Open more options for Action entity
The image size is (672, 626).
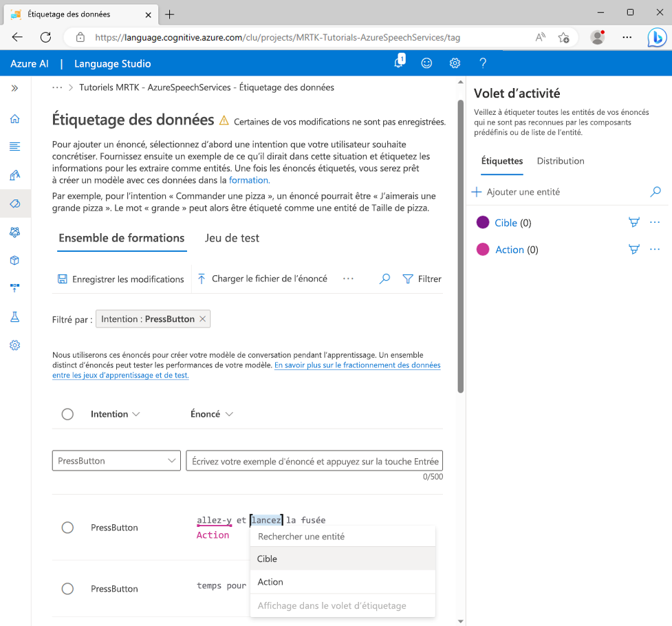(654, 249)
